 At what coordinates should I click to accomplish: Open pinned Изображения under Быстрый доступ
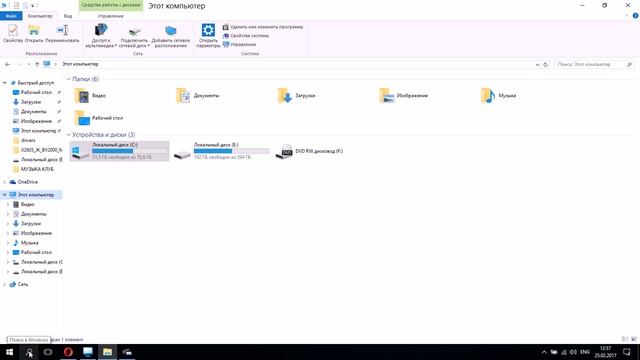tap(36, 121)
